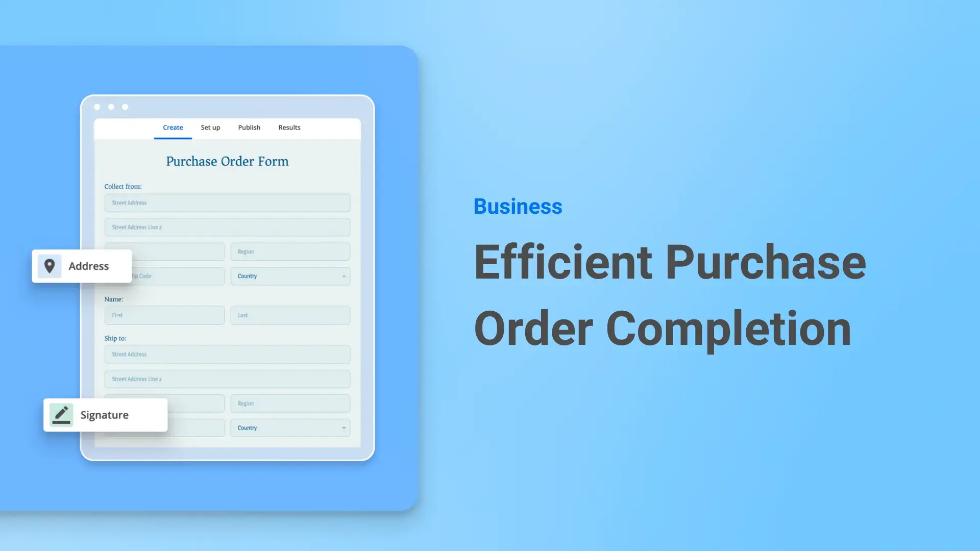Click the Publish tab
The image size is (980, 551).
pyautogui.click(x=249, y=127)
